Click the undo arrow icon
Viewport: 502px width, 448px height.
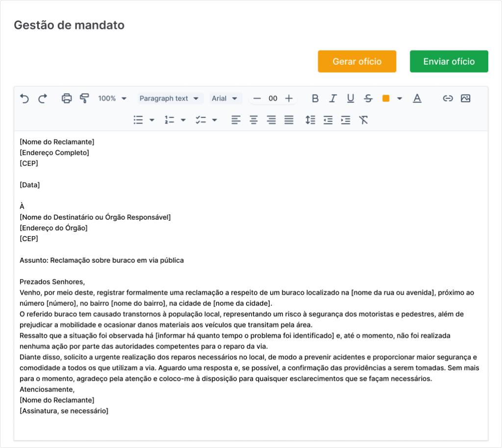(25, 99)
